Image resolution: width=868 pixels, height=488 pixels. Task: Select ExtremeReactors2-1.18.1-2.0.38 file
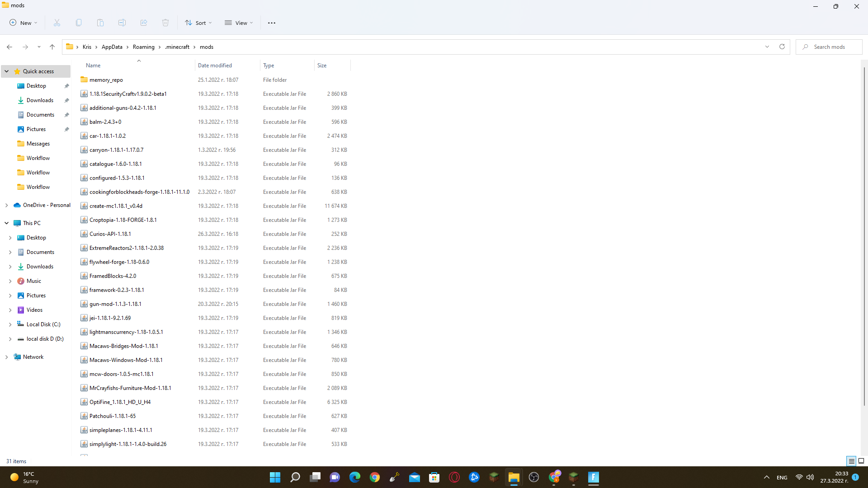[127, 248]
